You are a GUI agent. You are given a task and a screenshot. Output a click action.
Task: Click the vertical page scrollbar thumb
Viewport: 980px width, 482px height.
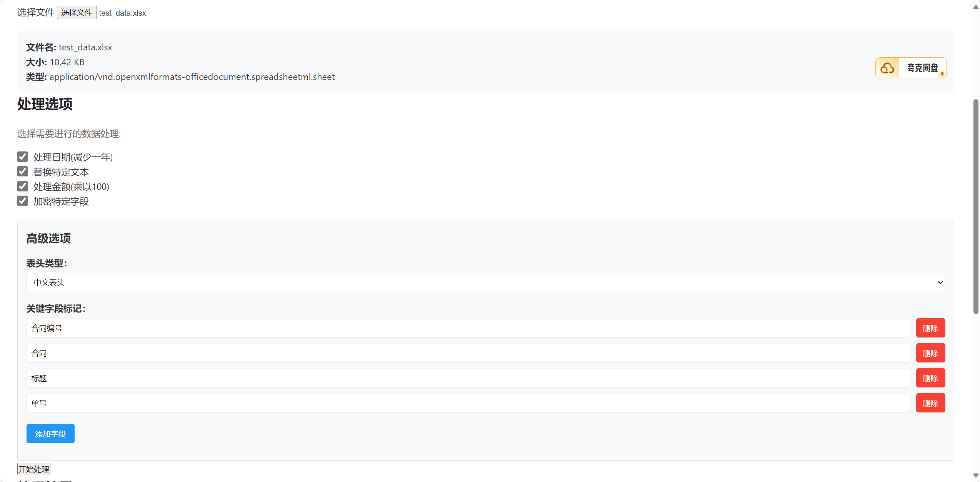[976, 207]
